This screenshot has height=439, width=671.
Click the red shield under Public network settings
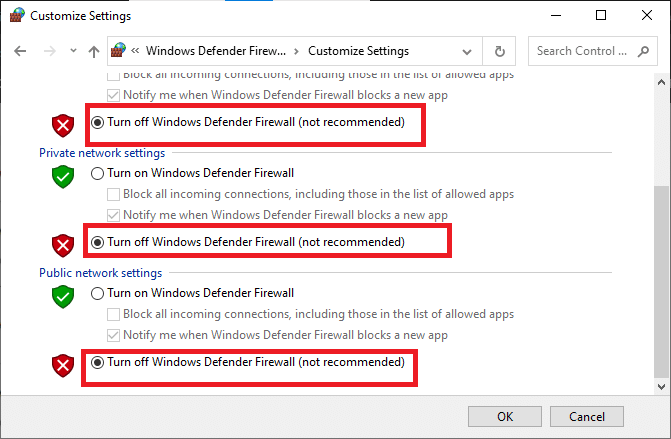[x=64, y=364]
